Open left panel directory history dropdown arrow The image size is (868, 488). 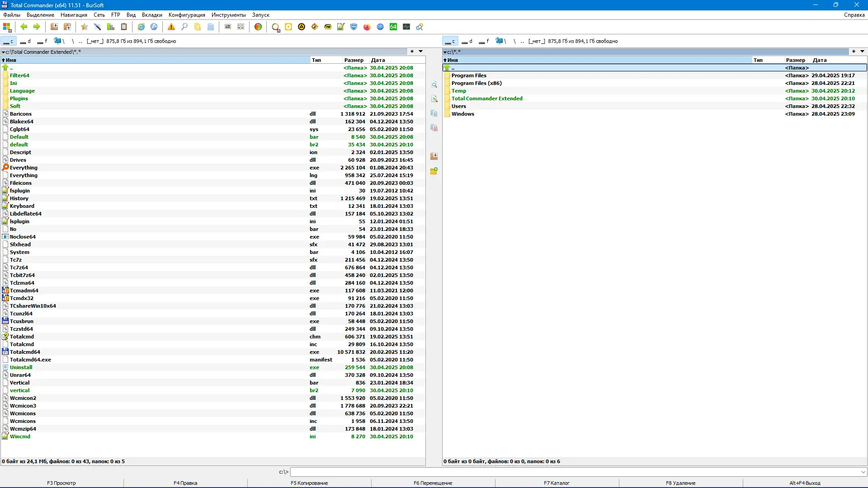point(420,52)
